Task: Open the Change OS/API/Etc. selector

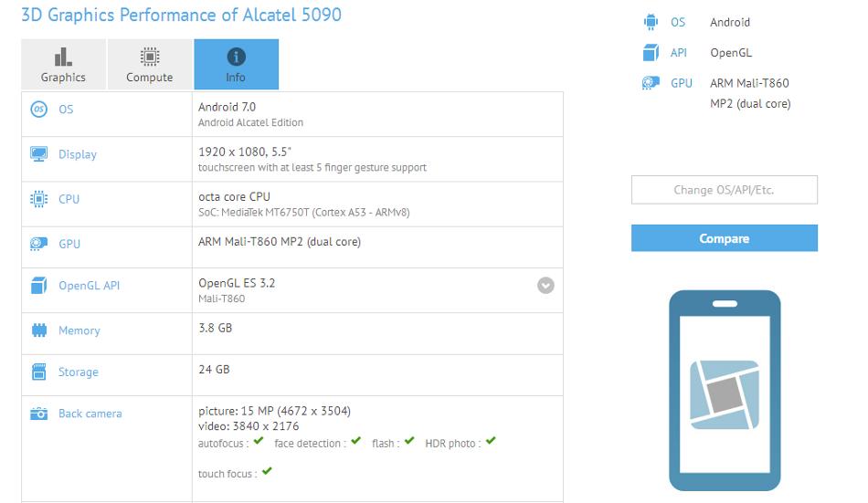Action: tap(724, 190)
